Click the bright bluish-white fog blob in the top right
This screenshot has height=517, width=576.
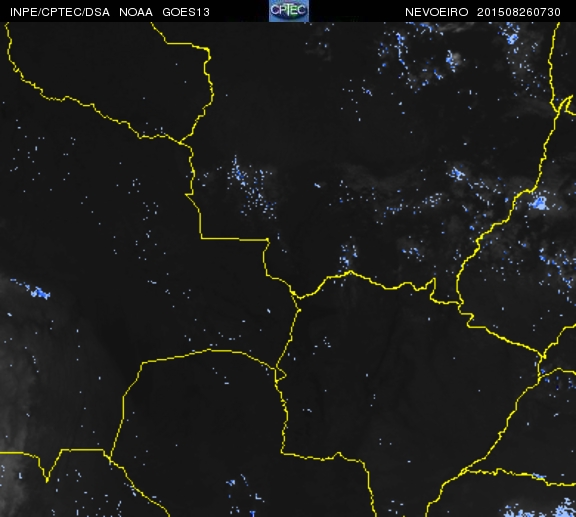point(453,60)
